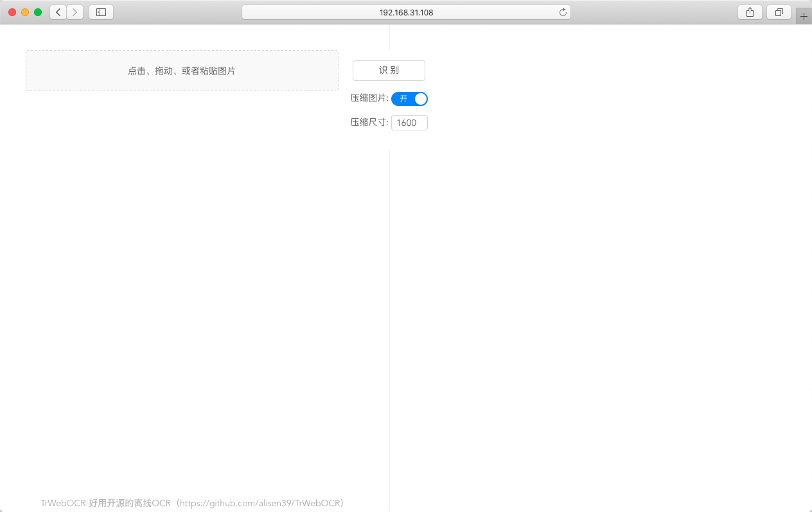Go back with Safari's back arrow
The height and width of the screenshot is (512, 812).
(58, 12)
